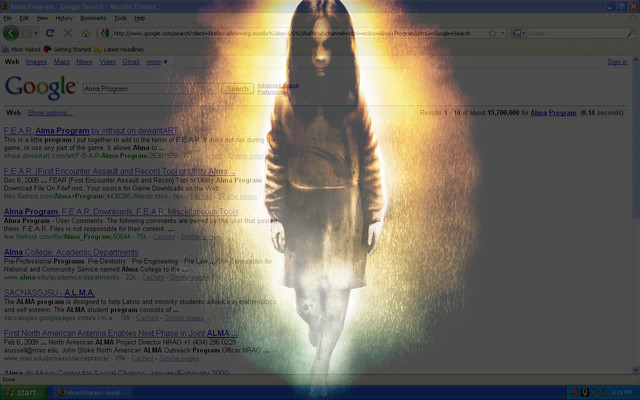
Task: Open Most Visited bookmarks folder
Action: click(21, 49)
